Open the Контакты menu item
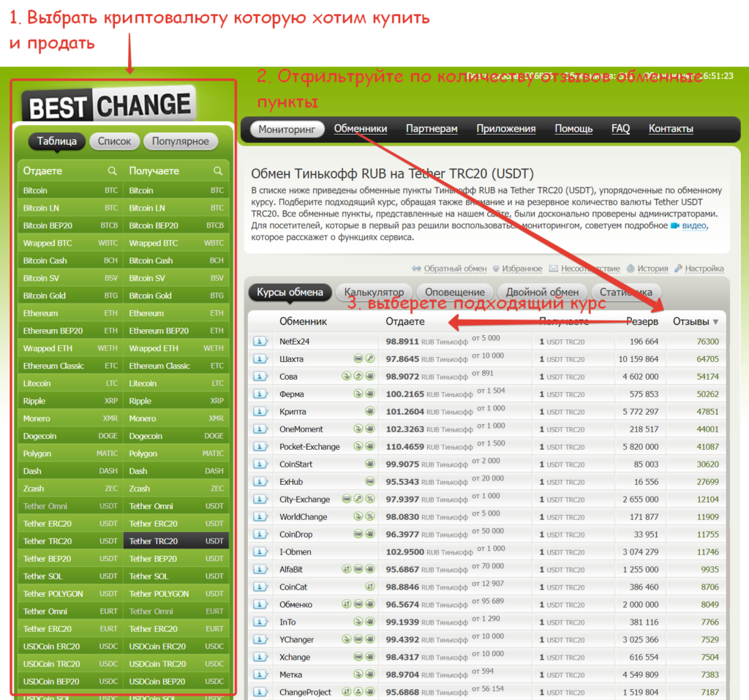749x700 pixels. [670, 129]
